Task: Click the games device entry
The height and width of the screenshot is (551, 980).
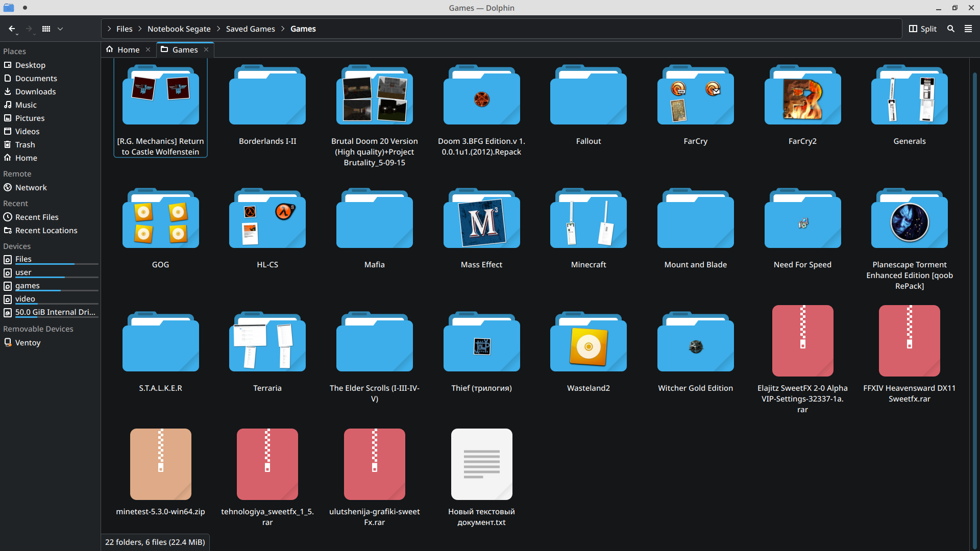Action: click(x=27, y=286)
